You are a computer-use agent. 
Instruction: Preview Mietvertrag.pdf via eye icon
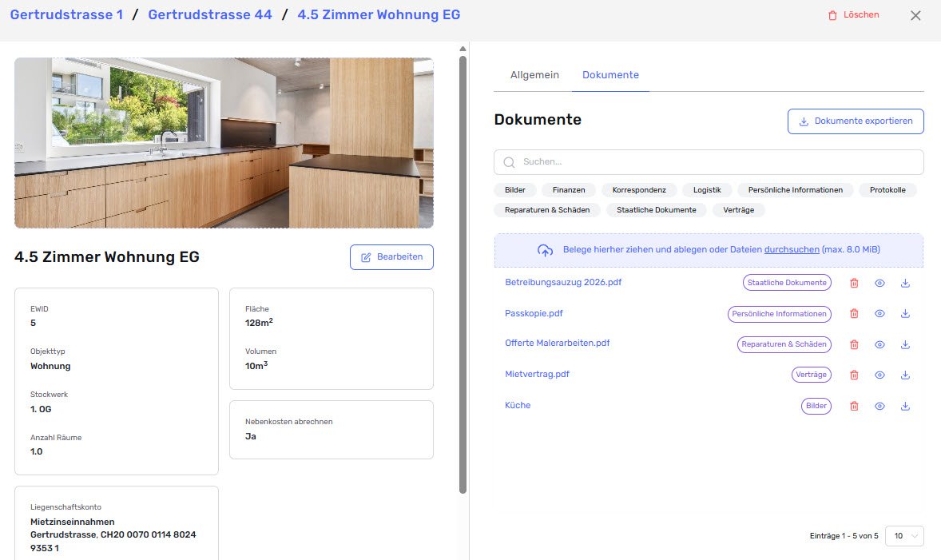(879, 375)
